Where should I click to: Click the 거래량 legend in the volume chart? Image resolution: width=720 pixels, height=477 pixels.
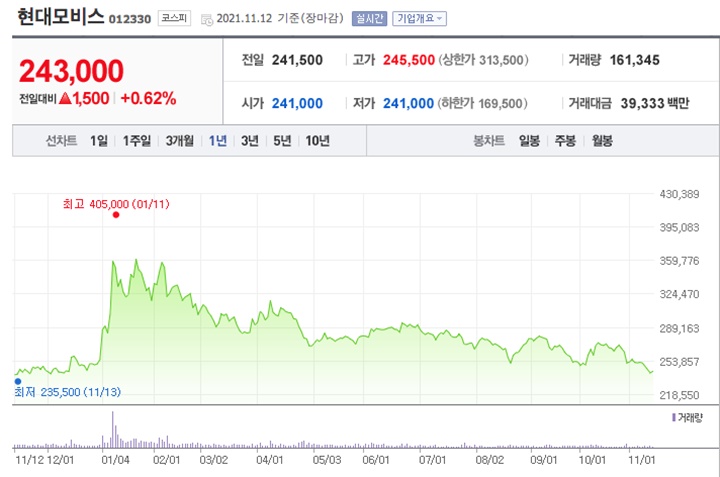pyautogui.click(x=687, y=418)
